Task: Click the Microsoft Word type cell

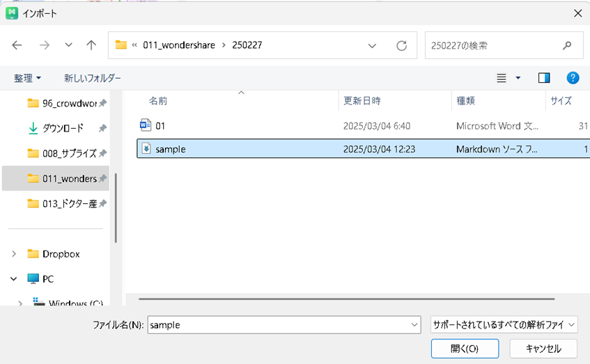Action: click(x=497, y=126)
